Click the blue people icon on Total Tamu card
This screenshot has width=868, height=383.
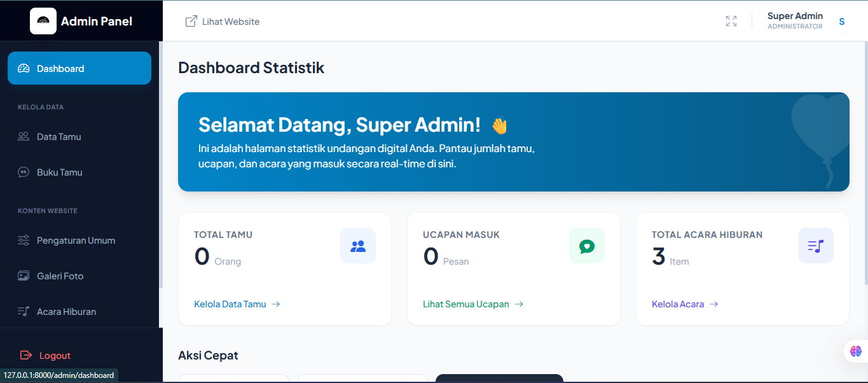357,246
